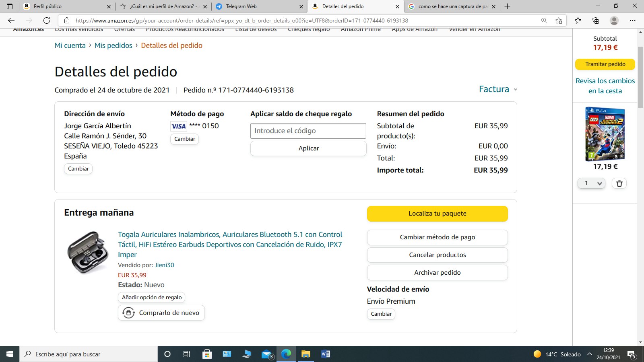Click the taskbar search box
The image size is (644, 362).
pos(89,354)
